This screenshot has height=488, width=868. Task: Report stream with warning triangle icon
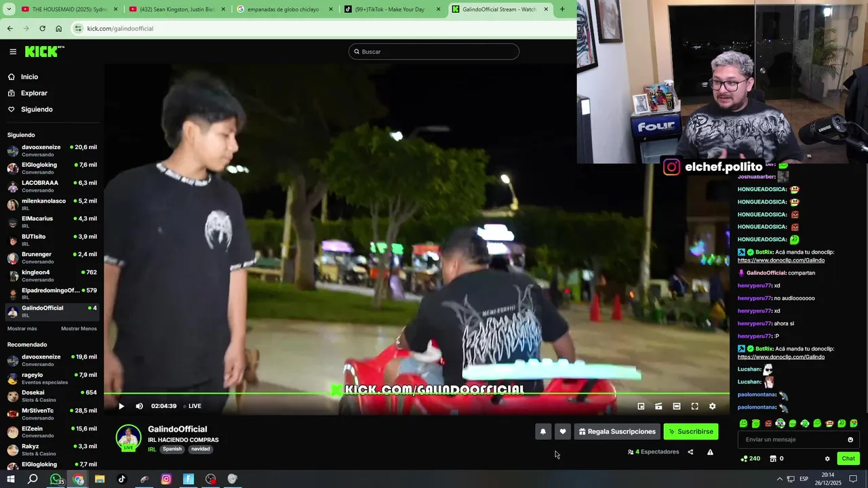710,452
